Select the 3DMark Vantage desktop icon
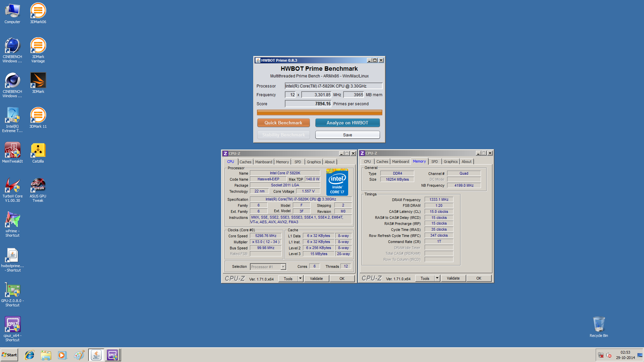The height and width of the screenshot is (362, 644). click(x=38, y=50)
